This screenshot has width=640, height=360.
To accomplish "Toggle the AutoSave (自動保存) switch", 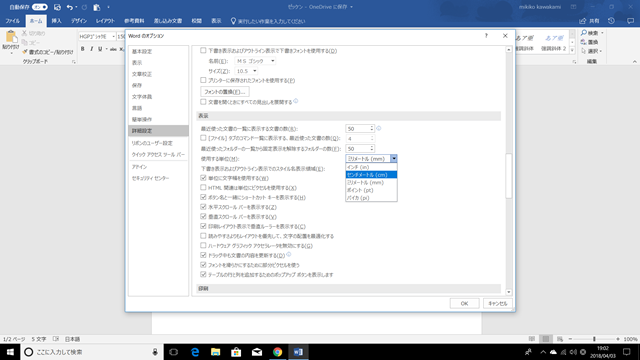I will click(40, 7).
